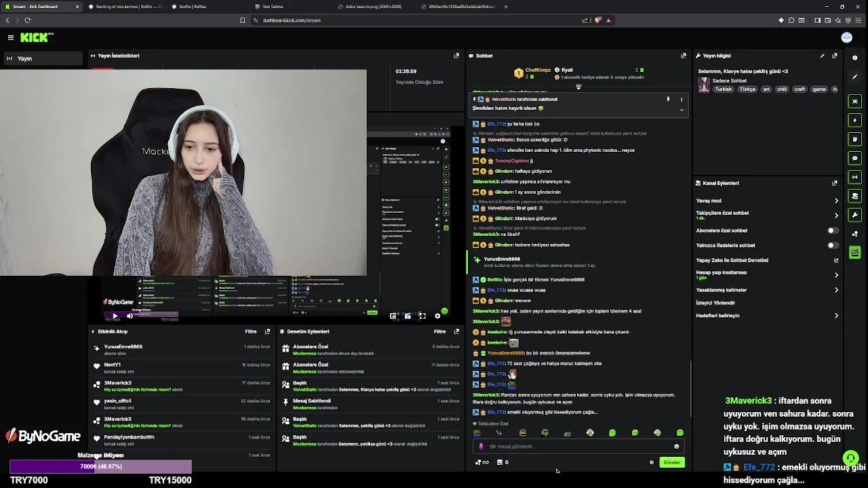Unpin the pinned chat message
Viewport: 868px width, 488px height.
(x=668, y=100)
